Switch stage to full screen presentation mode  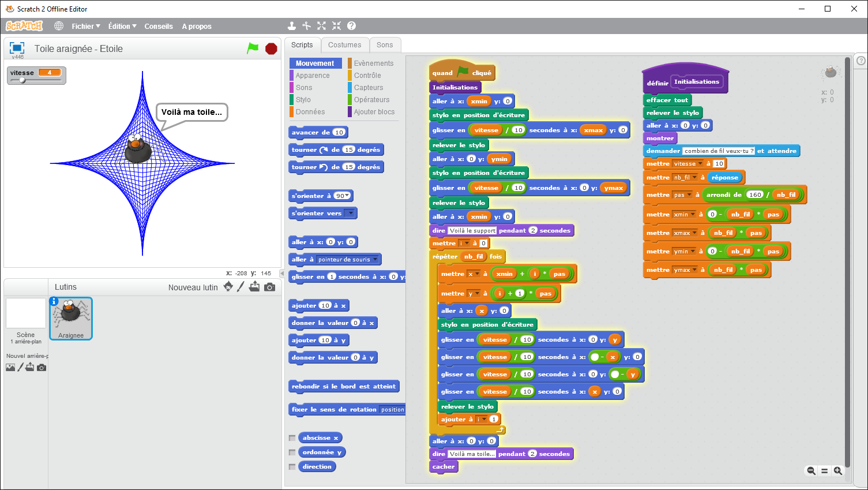[17, 48]
